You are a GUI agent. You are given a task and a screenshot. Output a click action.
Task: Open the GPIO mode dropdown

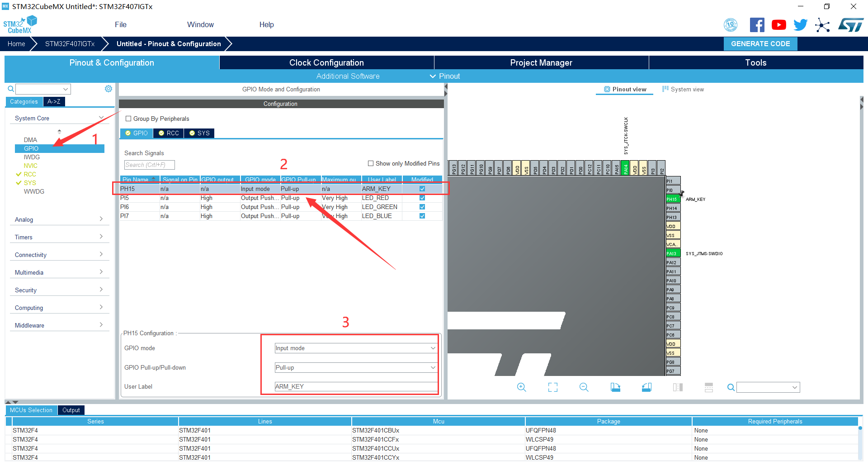coord(355,348)
